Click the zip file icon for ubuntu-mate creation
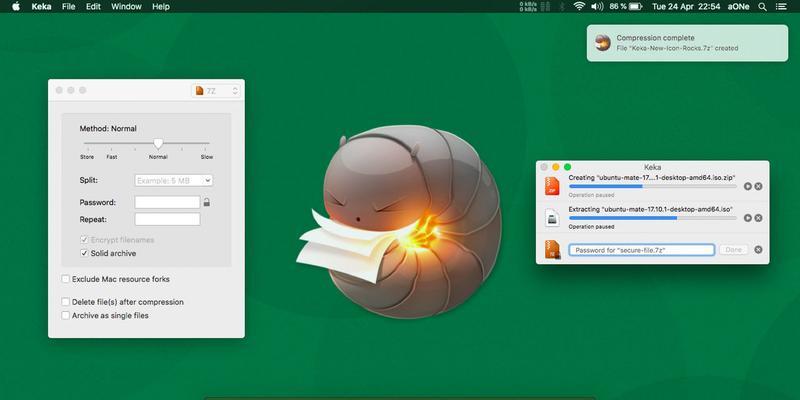Screen dimensions: 800x400 [552, 186]
